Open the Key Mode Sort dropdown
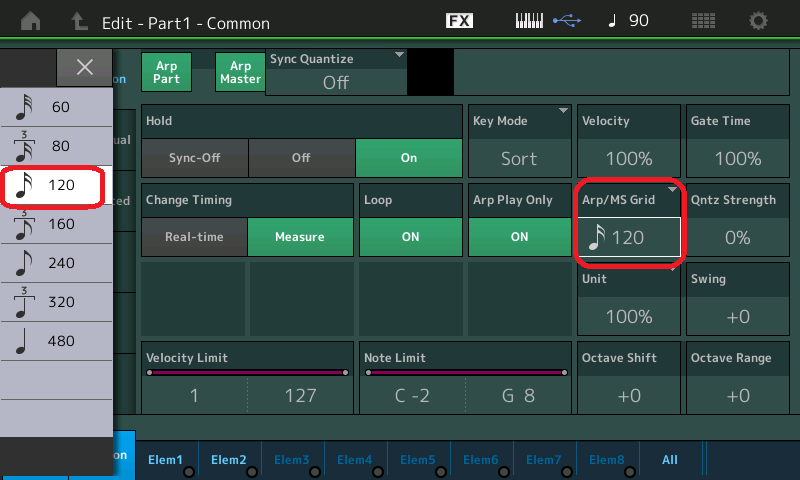The height and width of the screenshot is (480, 800). 519,148
